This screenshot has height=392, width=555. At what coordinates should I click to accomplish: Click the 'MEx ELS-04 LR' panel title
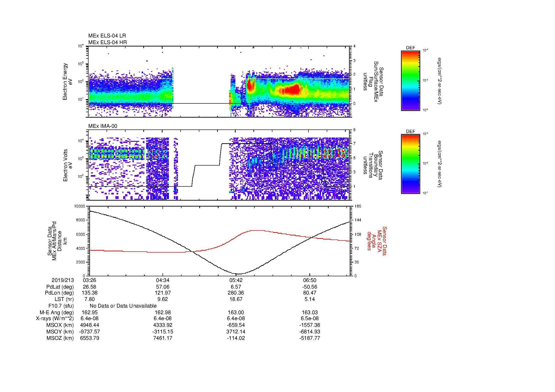(x=107, y=36)
